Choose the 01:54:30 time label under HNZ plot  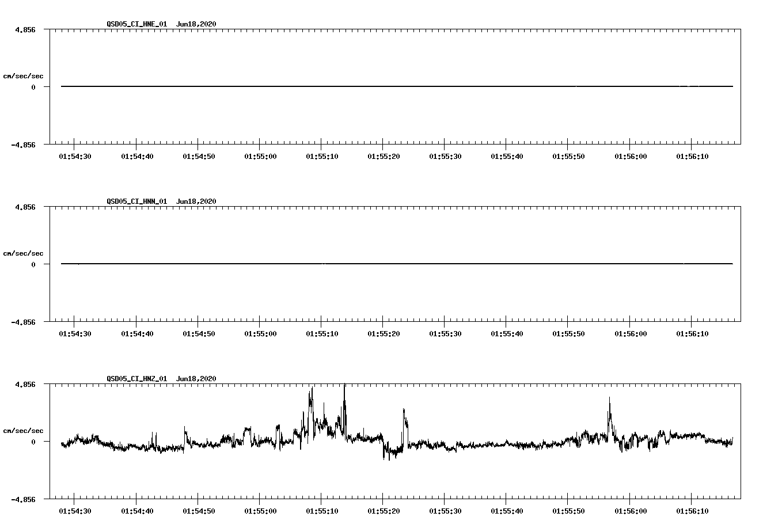(x=75, y=511)
